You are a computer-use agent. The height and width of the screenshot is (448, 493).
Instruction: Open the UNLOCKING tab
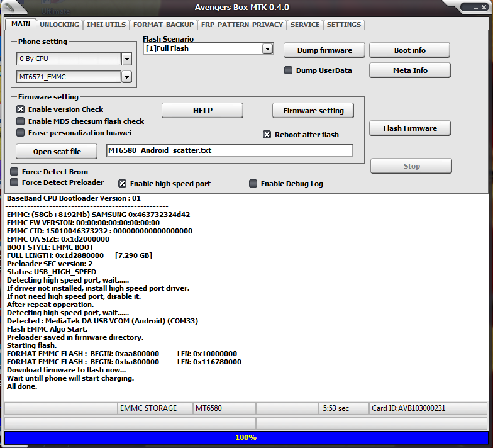(x=59, y=25)
